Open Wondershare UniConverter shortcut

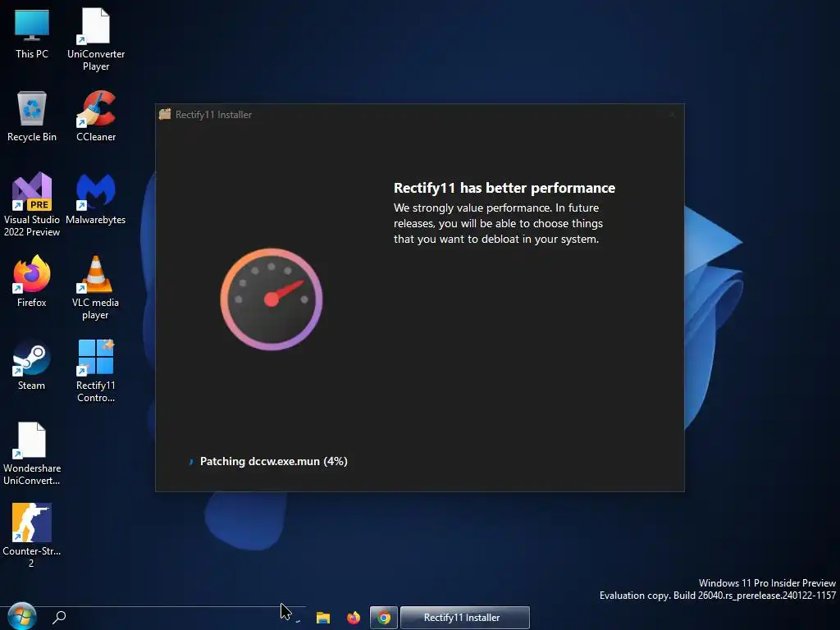32,454
